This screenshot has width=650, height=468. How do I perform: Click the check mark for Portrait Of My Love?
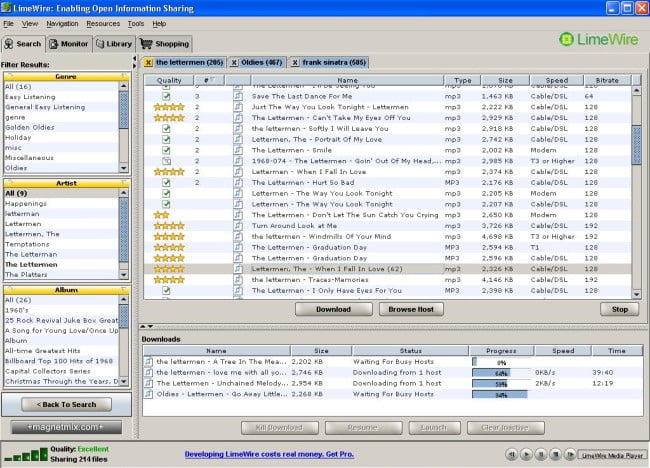pyautogui.click(x=166, y=139)
